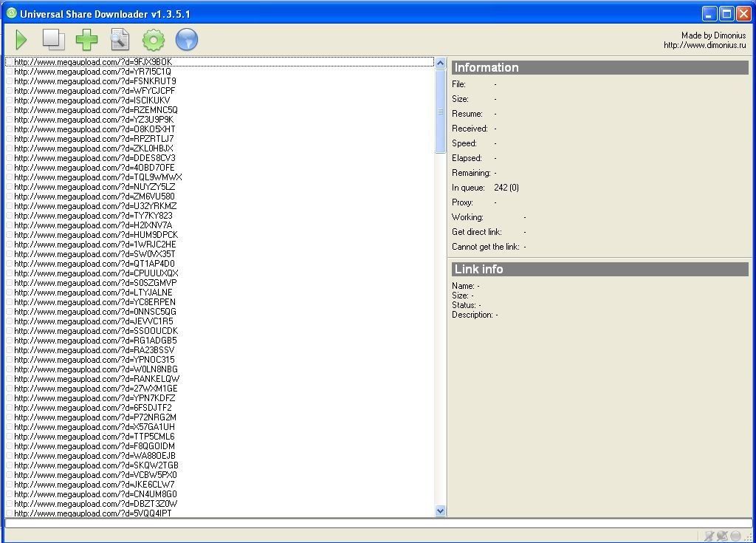
Task: Open the link checker document icon
Action: point(120,39)
